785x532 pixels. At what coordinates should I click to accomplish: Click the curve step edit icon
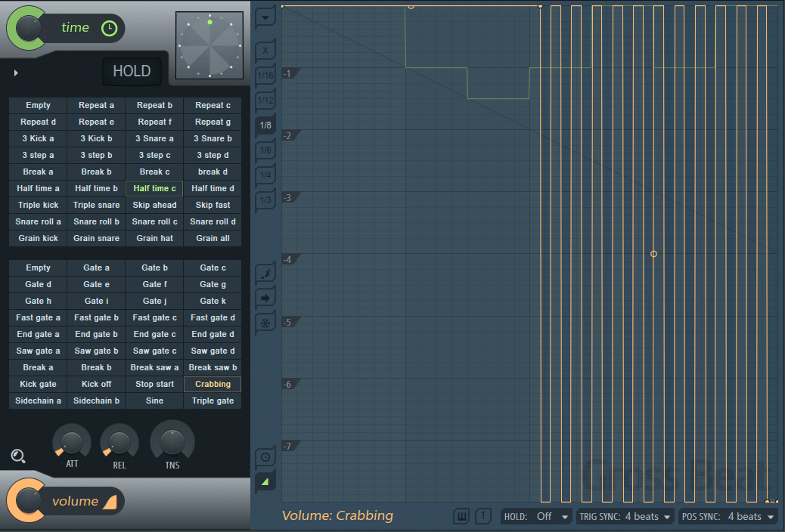point(265,274)
